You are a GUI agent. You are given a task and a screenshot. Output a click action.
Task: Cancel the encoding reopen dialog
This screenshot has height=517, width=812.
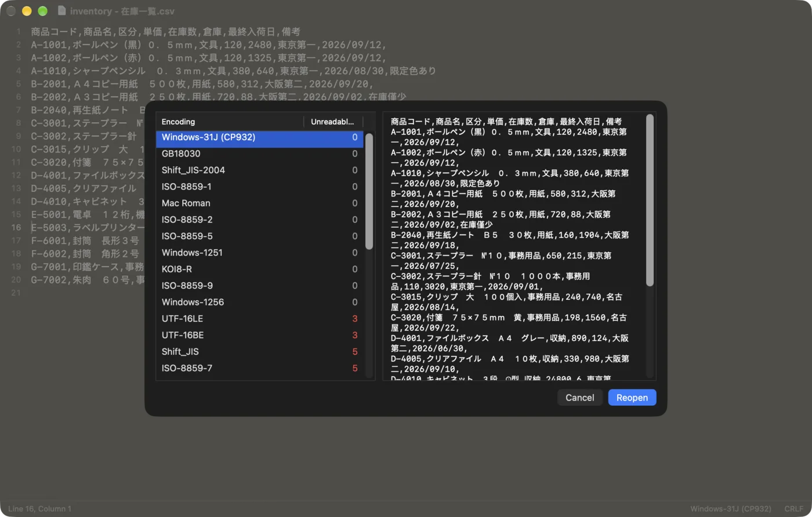pyautogui.click(x=580, y=398)
